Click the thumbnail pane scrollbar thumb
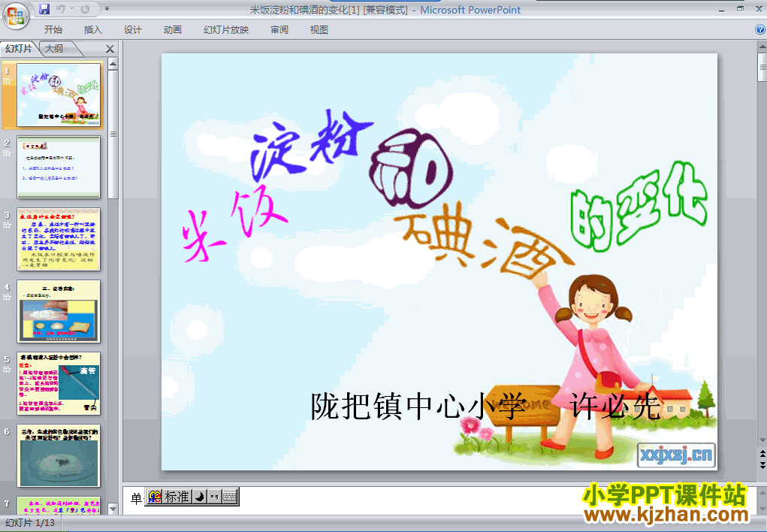 113,135
